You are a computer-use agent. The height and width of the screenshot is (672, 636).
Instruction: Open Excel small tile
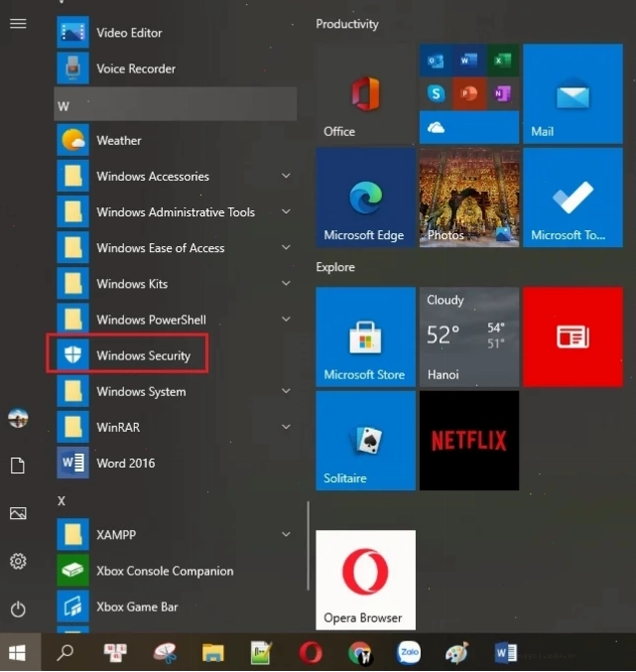503,60
